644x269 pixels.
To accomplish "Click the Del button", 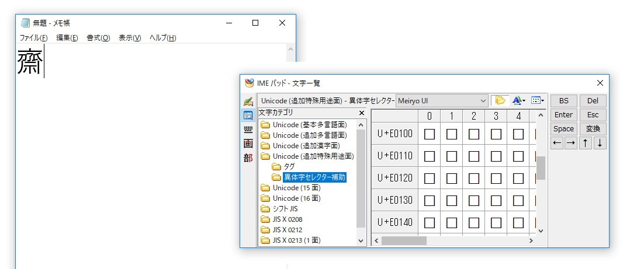I will (x=593, y=101).
